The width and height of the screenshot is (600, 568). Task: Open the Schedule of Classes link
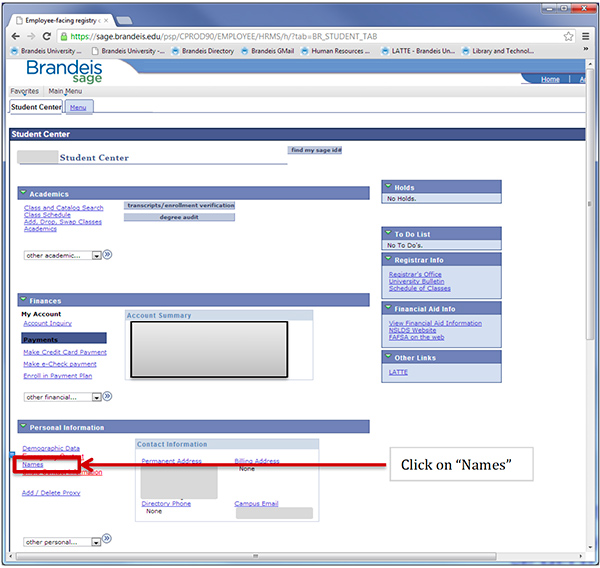(420, 288)
